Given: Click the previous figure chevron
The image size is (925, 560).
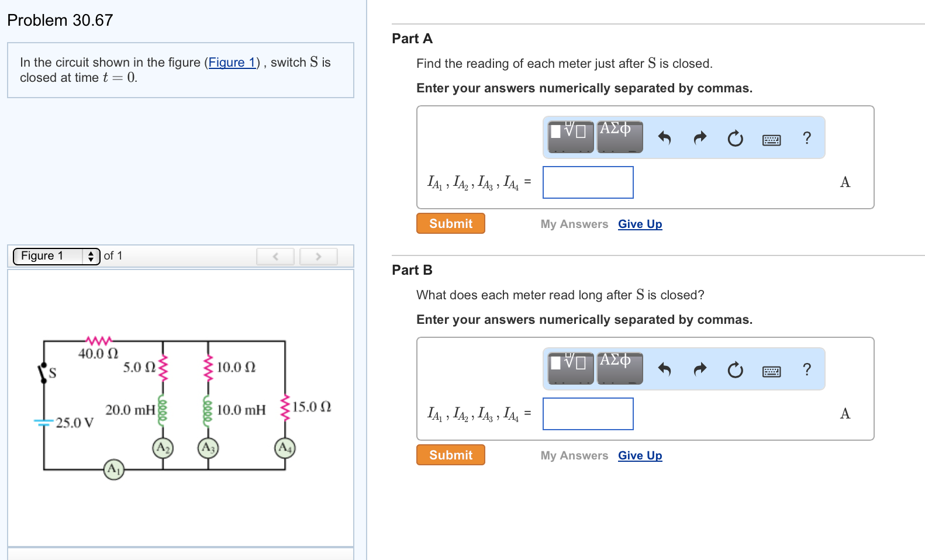Looking at the screenshot, I should (x=275, y=256).
